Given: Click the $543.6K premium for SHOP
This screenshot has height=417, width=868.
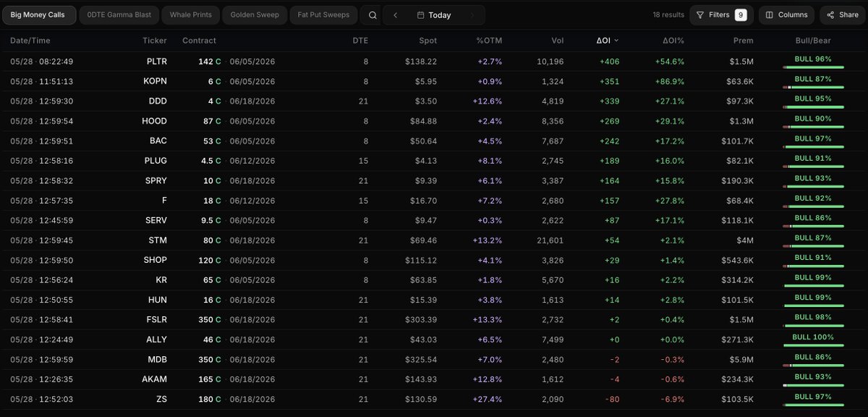Looking at the screenshot, I should [737, 260].
